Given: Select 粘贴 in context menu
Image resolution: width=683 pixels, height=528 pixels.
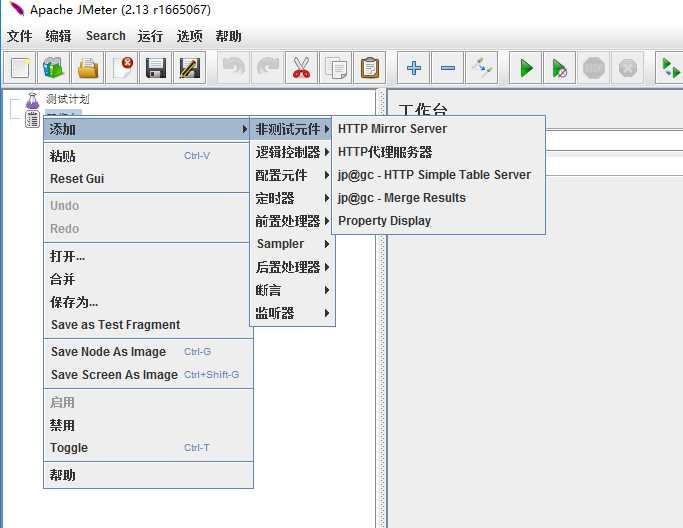Looking at the screenshot, I should (x=148, y=156).
